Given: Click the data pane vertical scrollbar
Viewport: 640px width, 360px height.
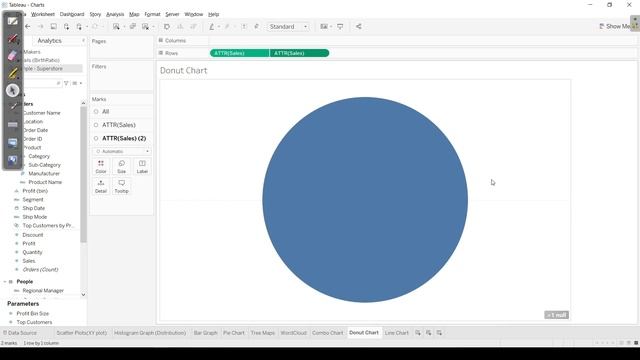Looking at the screenshot, I should pos(83,176).
